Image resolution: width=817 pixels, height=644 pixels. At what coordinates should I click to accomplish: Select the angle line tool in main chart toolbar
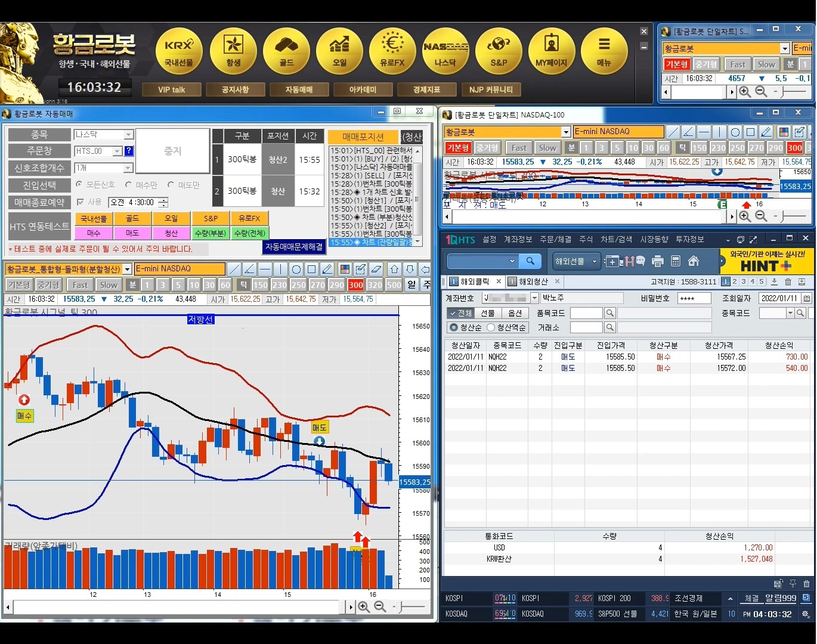click(250, 269)
